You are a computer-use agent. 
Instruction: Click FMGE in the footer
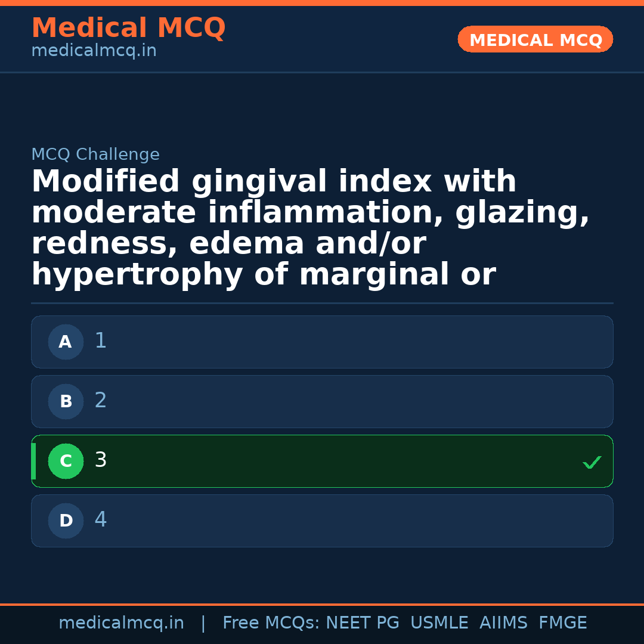coord(562,623)
